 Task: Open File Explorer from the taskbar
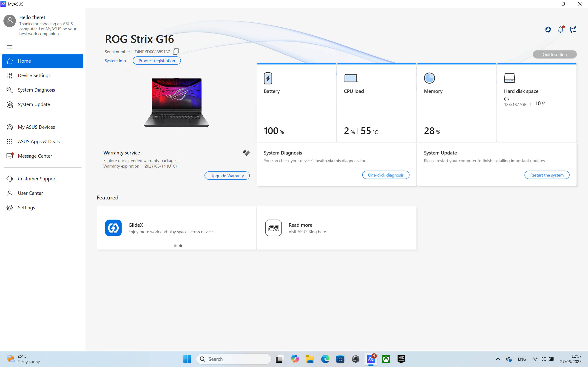[x=310, y=359]
